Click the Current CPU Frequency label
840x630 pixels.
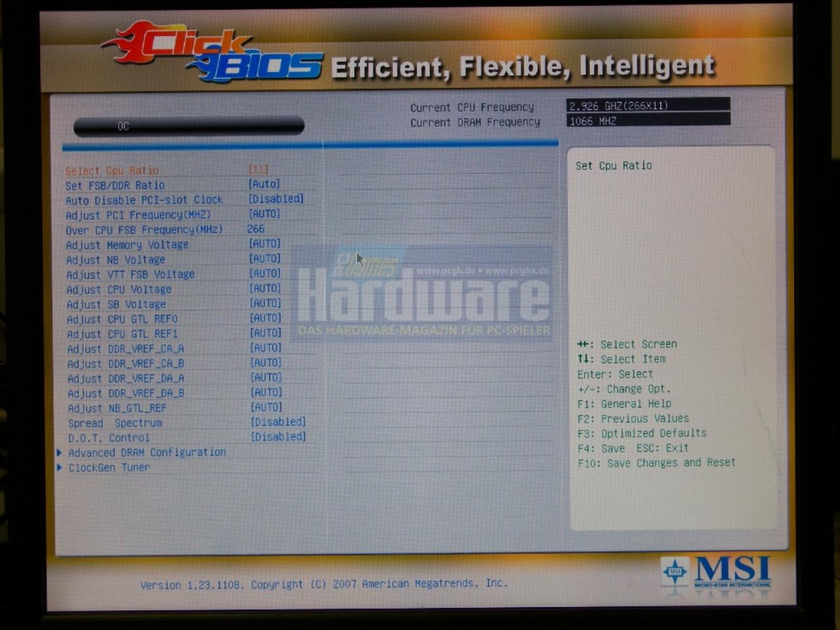pos(472,108)
